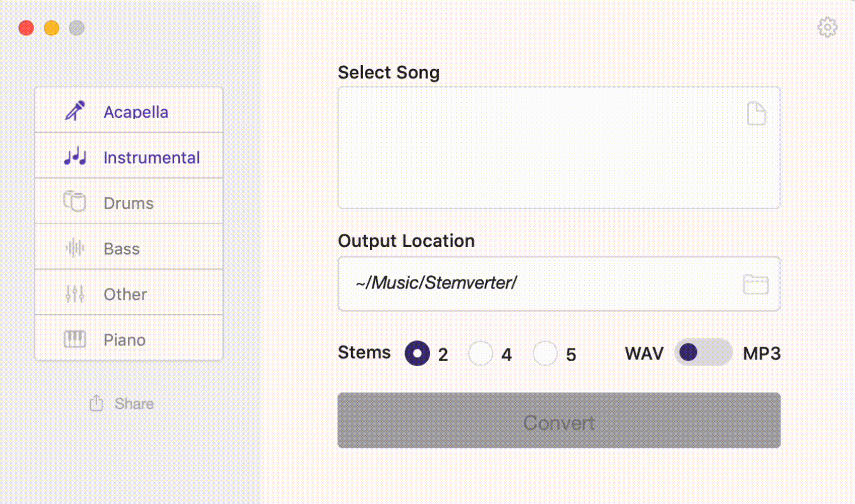Viewport: 855px width, 504px height.
Task: Choose the 4 stems radio option
Action: click(481, 354)
